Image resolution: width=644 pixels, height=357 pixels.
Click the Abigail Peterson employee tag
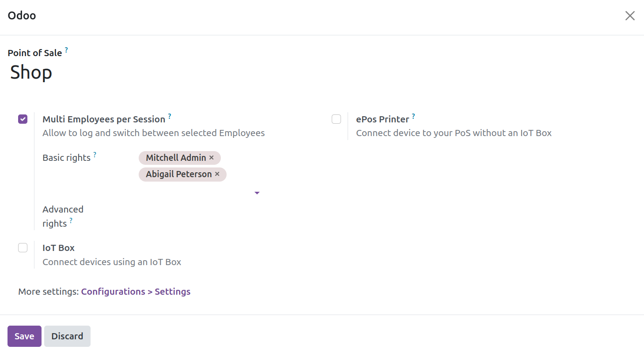[x=179, y=174]
